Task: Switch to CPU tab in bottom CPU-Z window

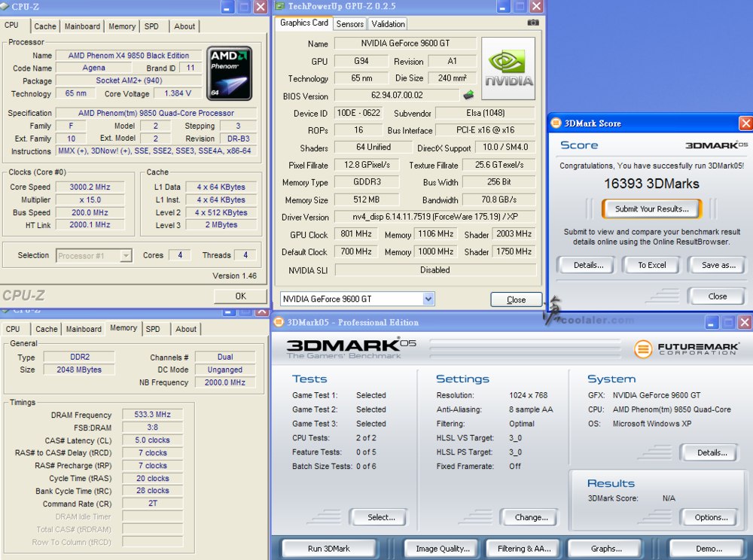Action: click(13, 329)
